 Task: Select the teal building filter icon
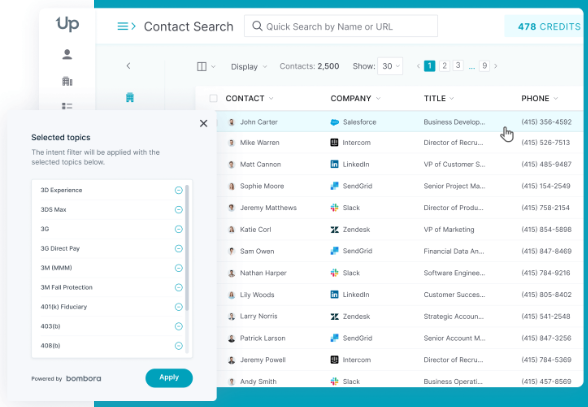point(130,97)
